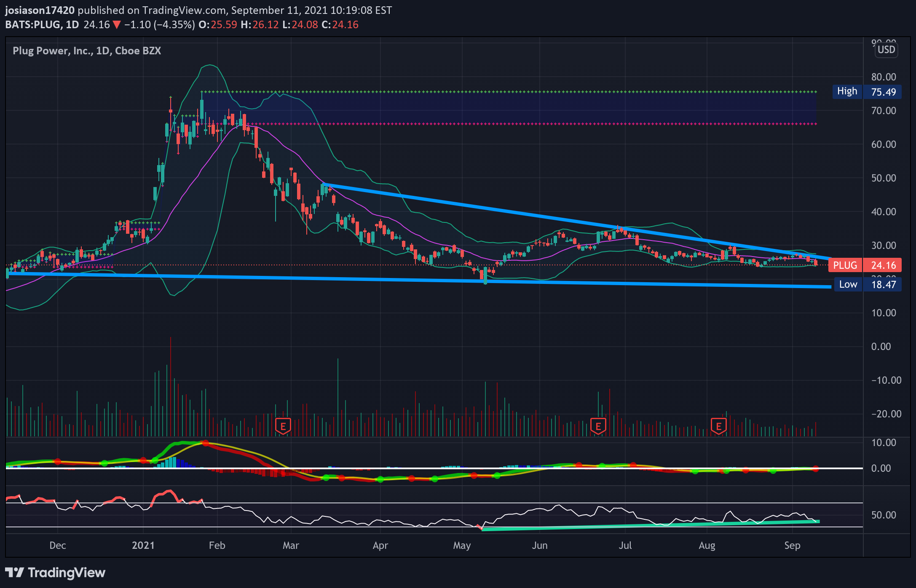Screen dimensions: 916x588
Task: Click the BATS:PLUG, 1D symbol text
Action: coord(42,24)
